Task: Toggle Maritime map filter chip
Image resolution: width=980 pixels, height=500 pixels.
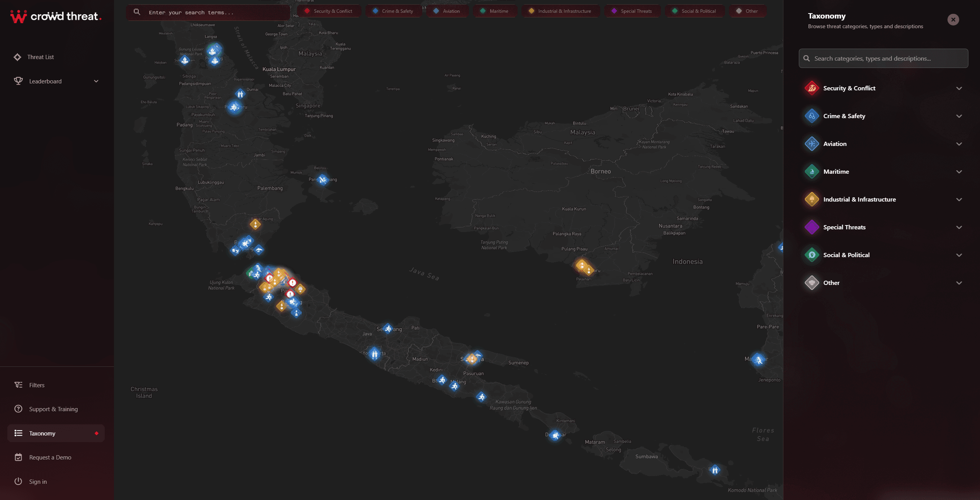Action: point(495,11)
